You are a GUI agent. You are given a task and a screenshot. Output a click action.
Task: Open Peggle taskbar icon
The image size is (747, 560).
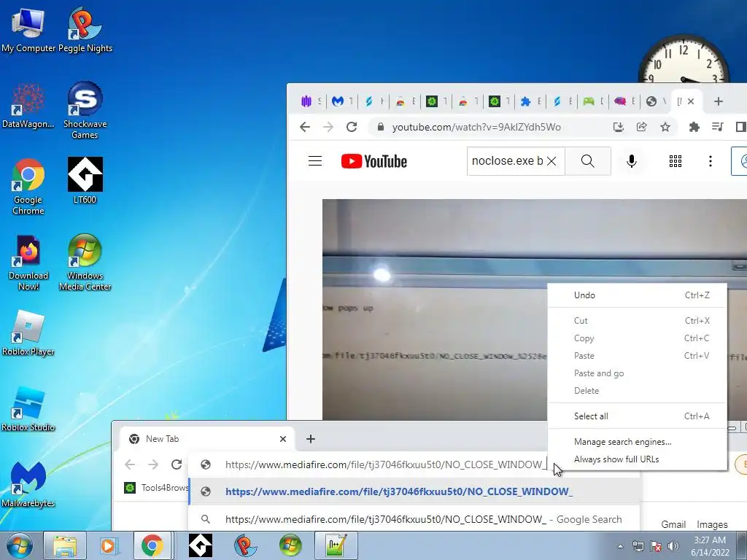[245, 545]
